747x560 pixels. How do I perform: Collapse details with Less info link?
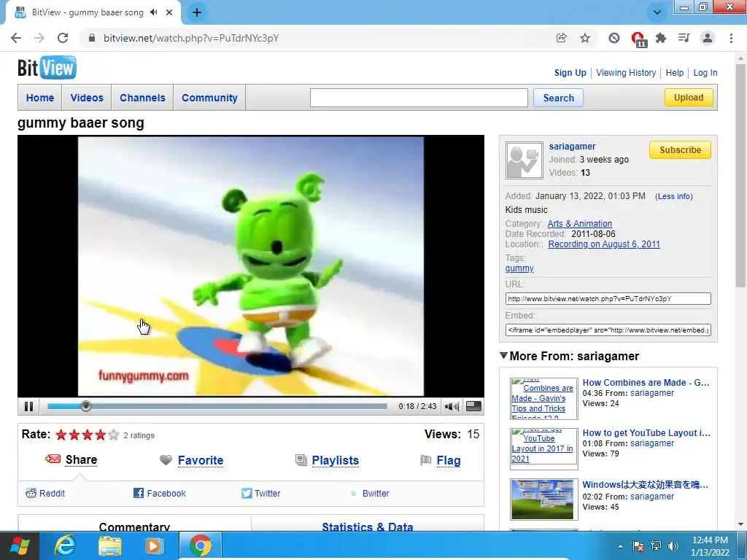coord(673,196)
